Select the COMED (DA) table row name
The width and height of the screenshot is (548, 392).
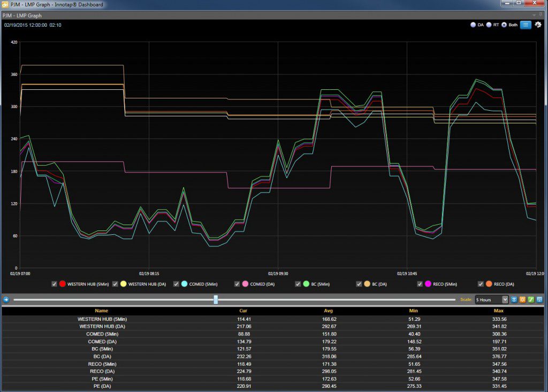pyautogui.click(x=102, y=342)
